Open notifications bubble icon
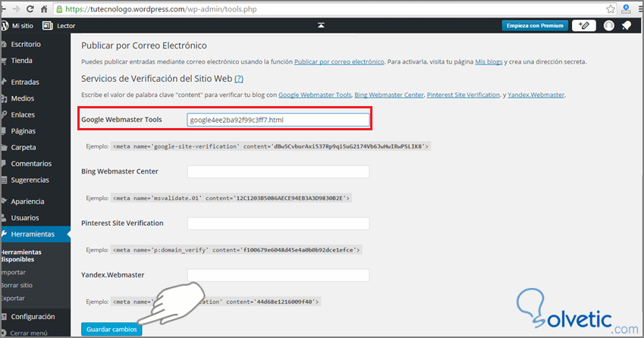 click(x=627, y=26)
